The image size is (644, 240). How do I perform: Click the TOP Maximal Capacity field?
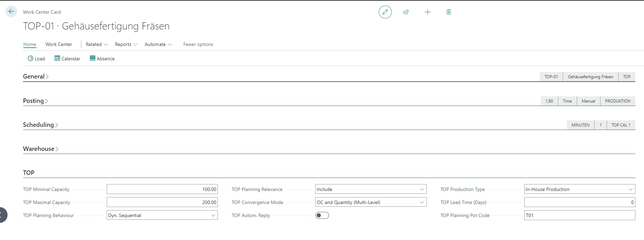[x=162, y=202]
